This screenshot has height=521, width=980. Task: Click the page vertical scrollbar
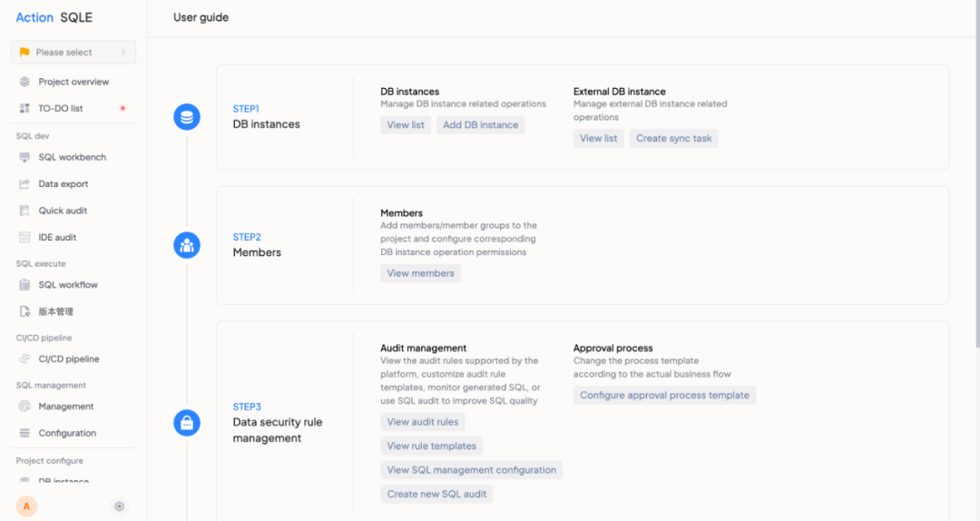pyautogui.click(x=976, y=182)
